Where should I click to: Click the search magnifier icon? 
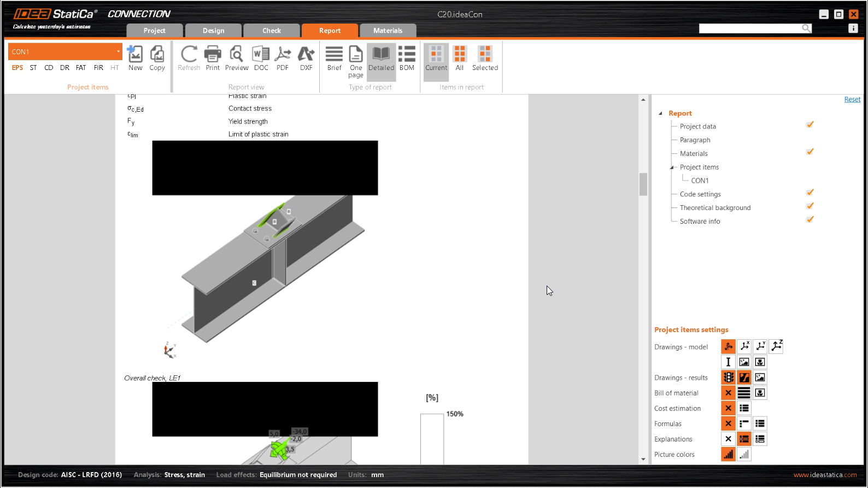click(x=806, y=28)
